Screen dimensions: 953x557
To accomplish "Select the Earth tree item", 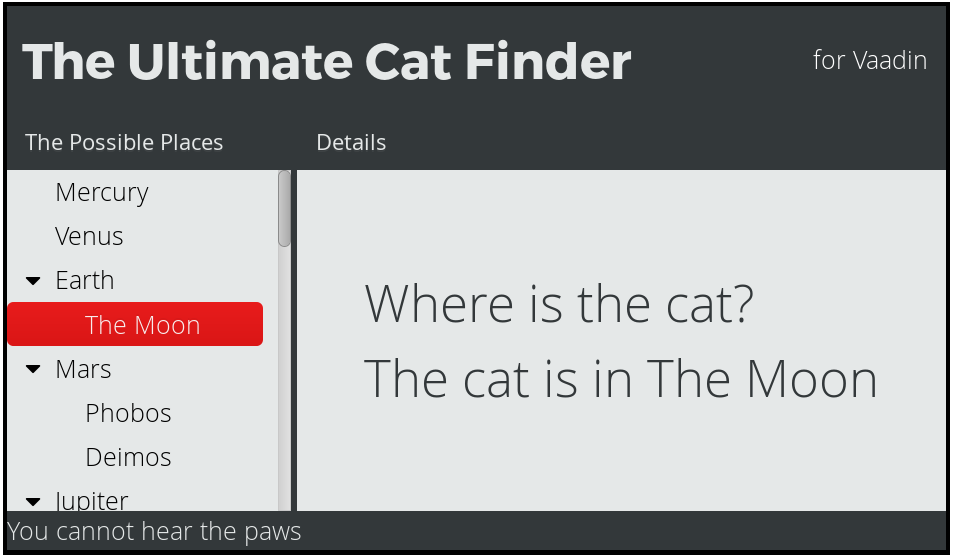I will point(84,281).
